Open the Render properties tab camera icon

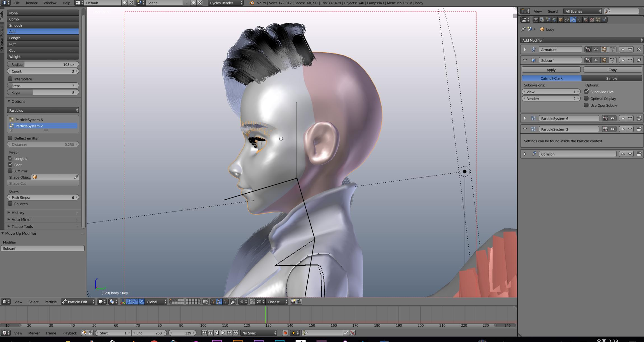point(536,20)
